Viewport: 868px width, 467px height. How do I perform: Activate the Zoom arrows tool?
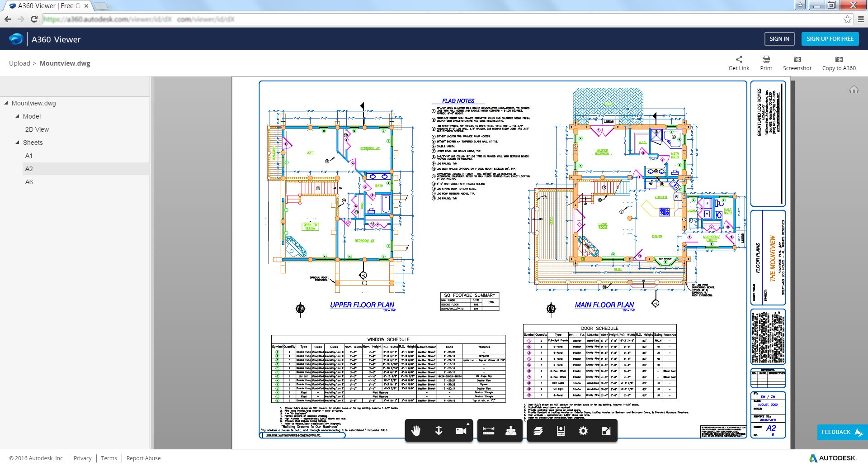[439, 431]
